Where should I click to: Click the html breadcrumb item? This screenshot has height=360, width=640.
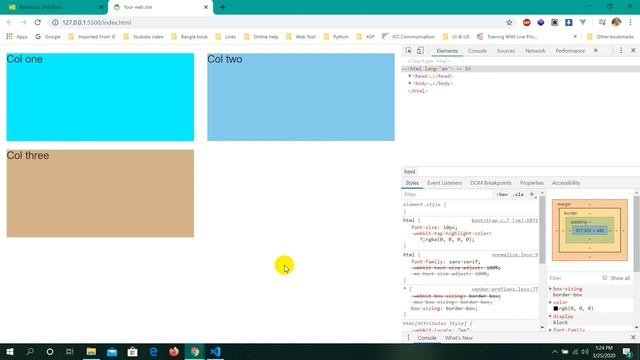[409, 172]
